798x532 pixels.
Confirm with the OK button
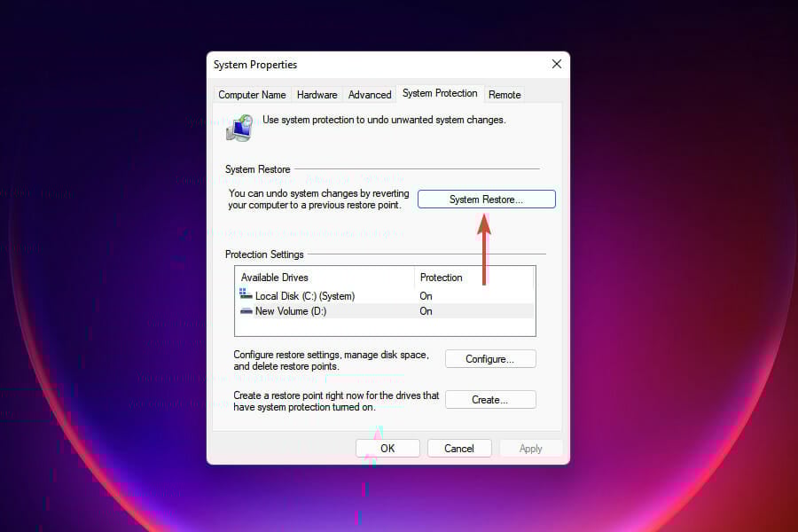coord(387,448)
